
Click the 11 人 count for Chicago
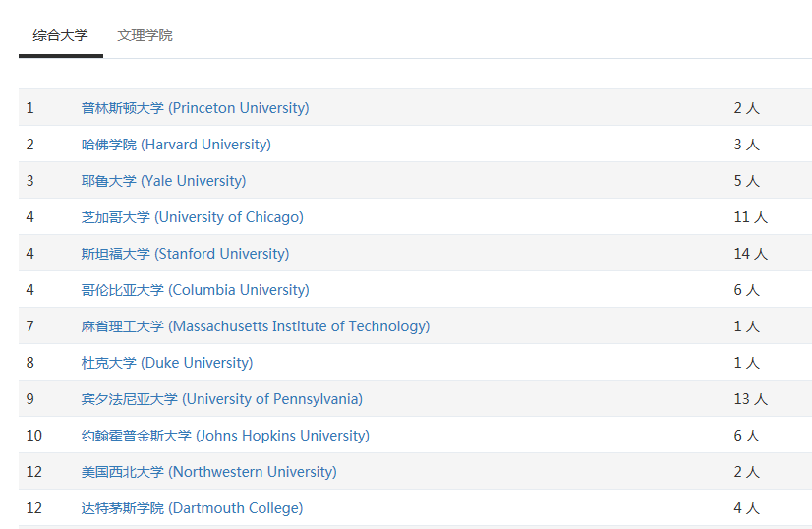[x=750, y=217]
